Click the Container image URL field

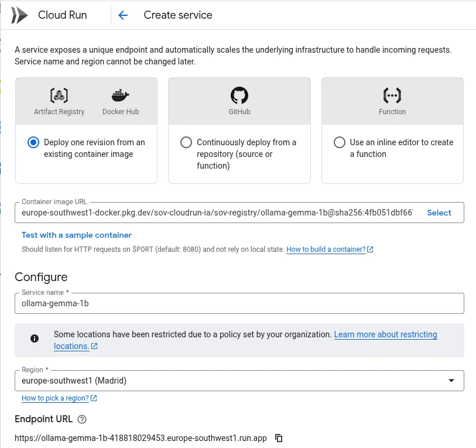click(217, 213)
